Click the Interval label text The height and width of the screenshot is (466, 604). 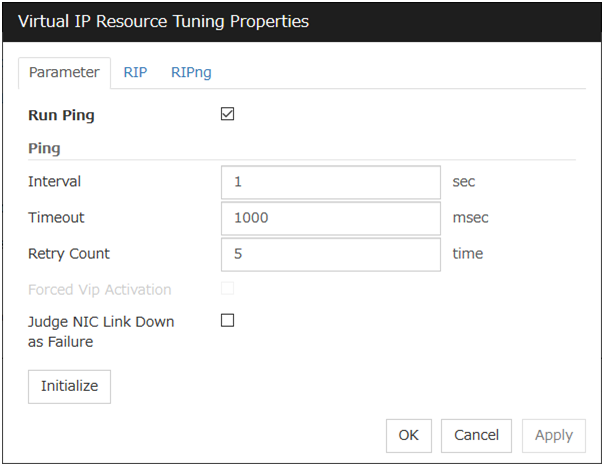pyautogui.click(x=55, y=182)
